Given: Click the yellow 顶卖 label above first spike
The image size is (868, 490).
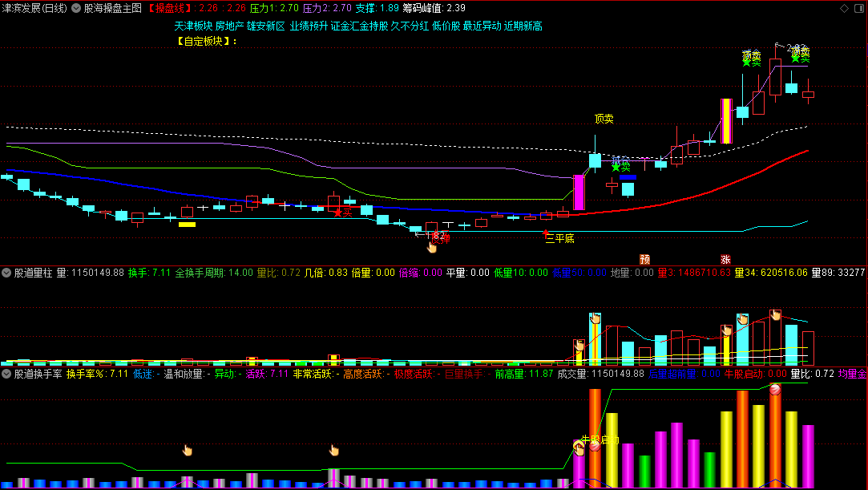Looking at the screenshot, I should [x=604, y=119].
